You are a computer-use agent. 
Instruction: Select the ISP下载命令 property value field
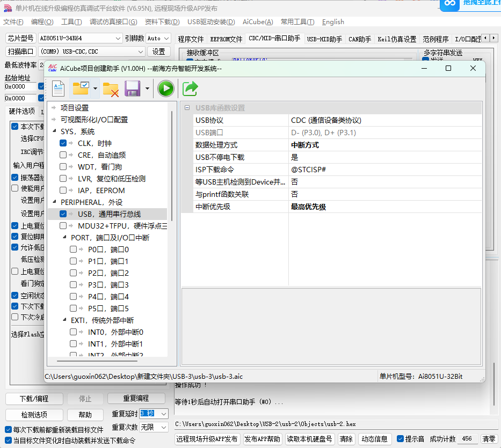click(x=384, y=170)
